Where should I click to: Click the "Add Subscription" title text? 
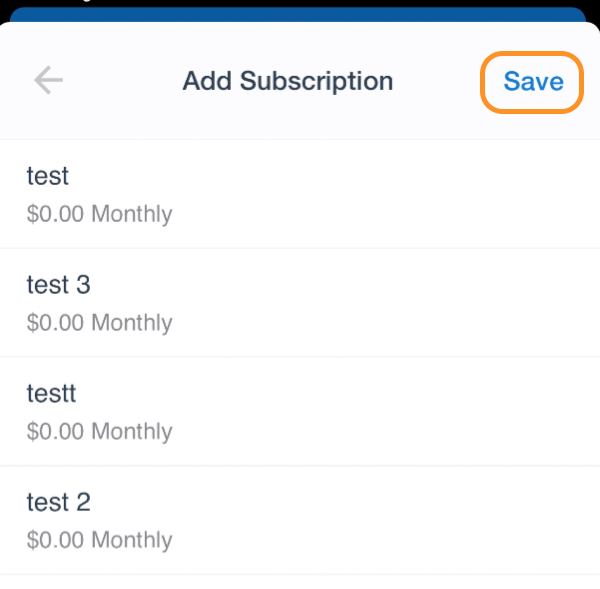tap(288, 81)
